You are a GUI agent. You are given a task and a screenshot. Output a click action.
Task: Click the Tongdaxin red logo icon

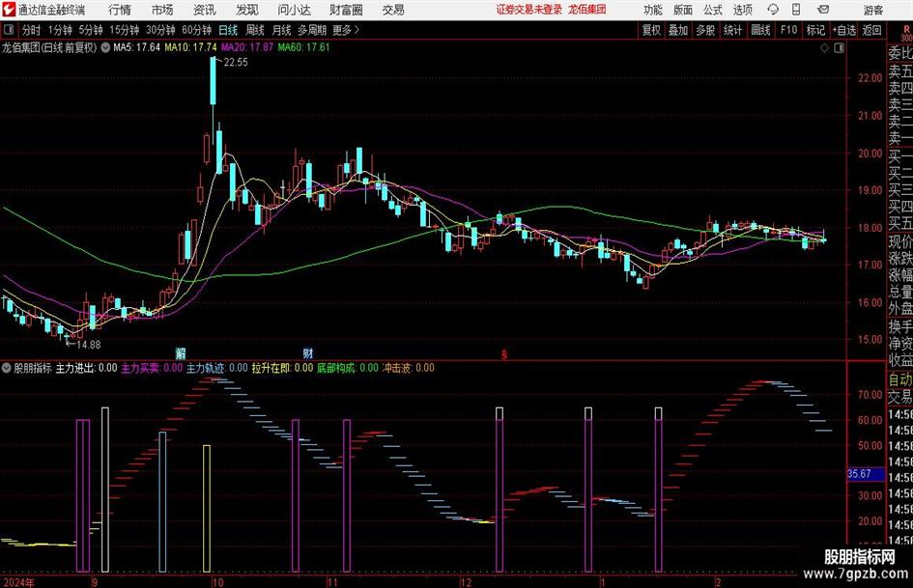9,10
